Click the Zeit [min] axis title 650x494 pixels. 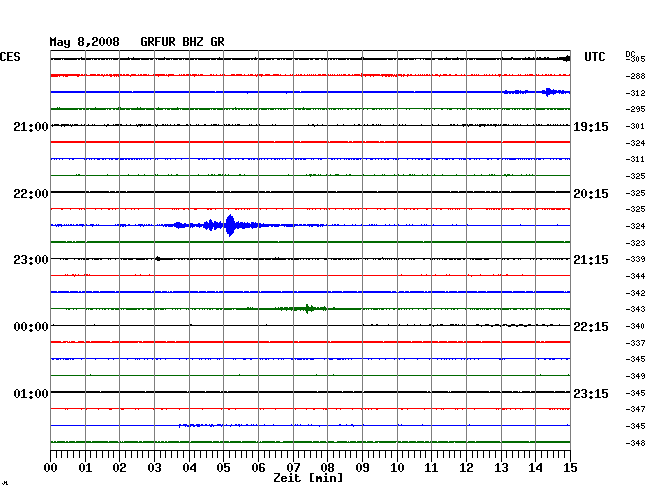tap(308, 478)
